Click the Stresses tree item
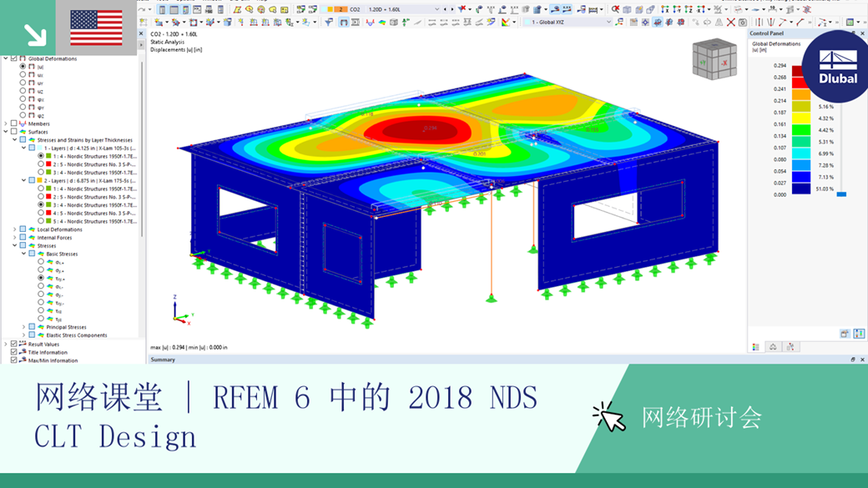 click(x=47, y=245)
